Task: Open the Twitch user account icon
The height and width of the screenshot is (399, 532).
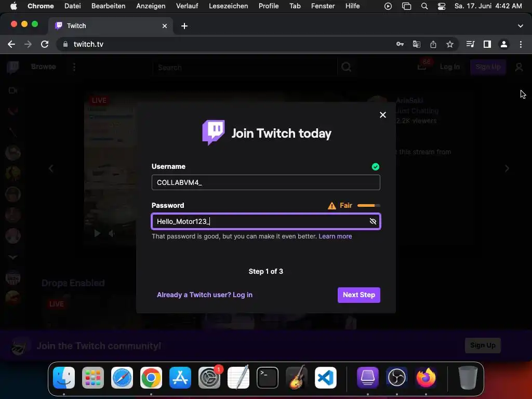Action: [x=519, y=67]
